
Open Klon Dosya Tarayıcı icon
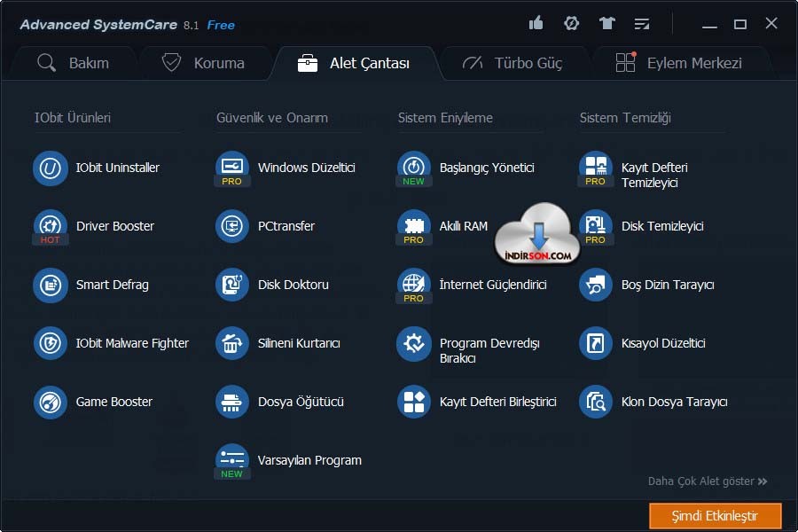pos(596,403)
